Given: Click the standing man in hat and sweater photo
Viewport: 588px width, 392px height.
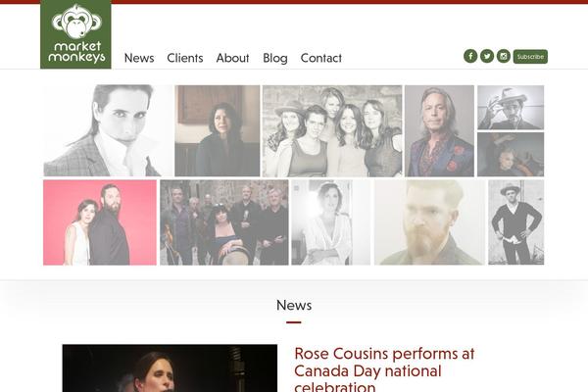Looking at the screenshot, I should [x=516, y=222].
